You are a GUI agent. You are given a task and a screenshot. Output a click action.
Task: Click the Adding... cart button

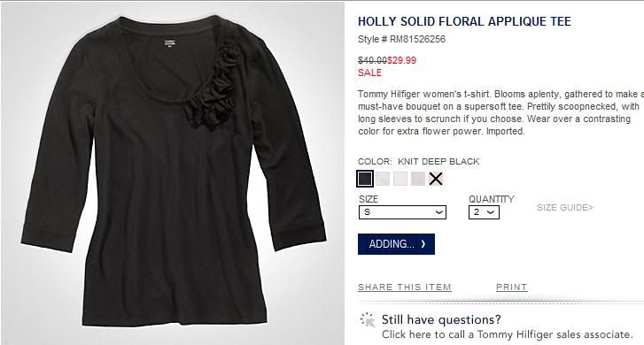coord(396,244)
